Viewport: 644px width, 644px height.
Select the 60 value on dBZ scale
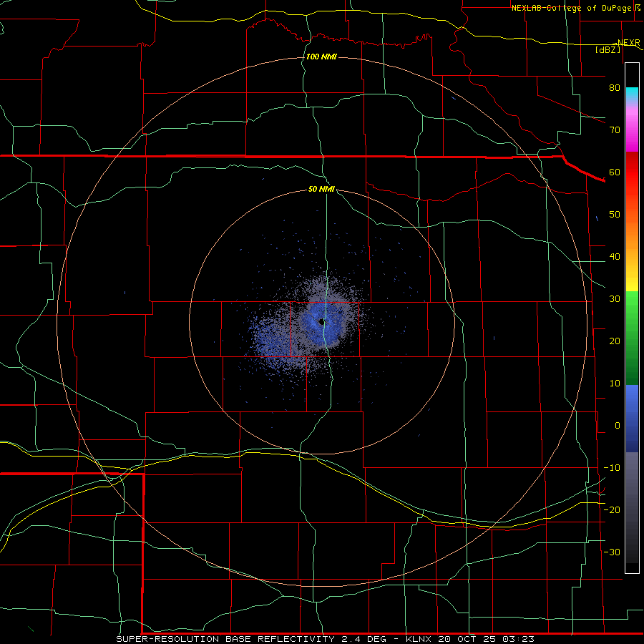coord(615,172)
